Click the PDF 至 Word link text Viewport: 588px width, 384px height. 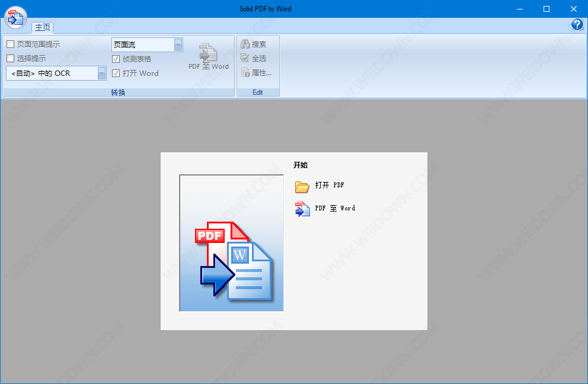click(335, 208)
